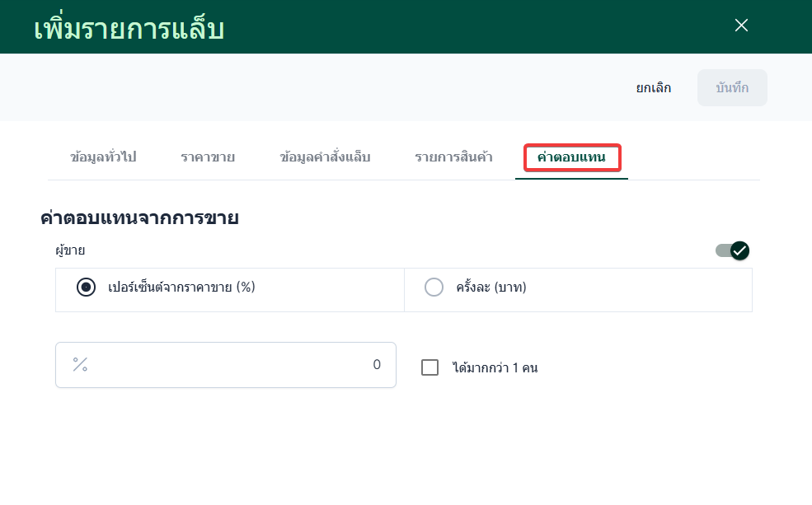
Task: Click the ยกเลิก button
Action: click(x=653, y=88)
